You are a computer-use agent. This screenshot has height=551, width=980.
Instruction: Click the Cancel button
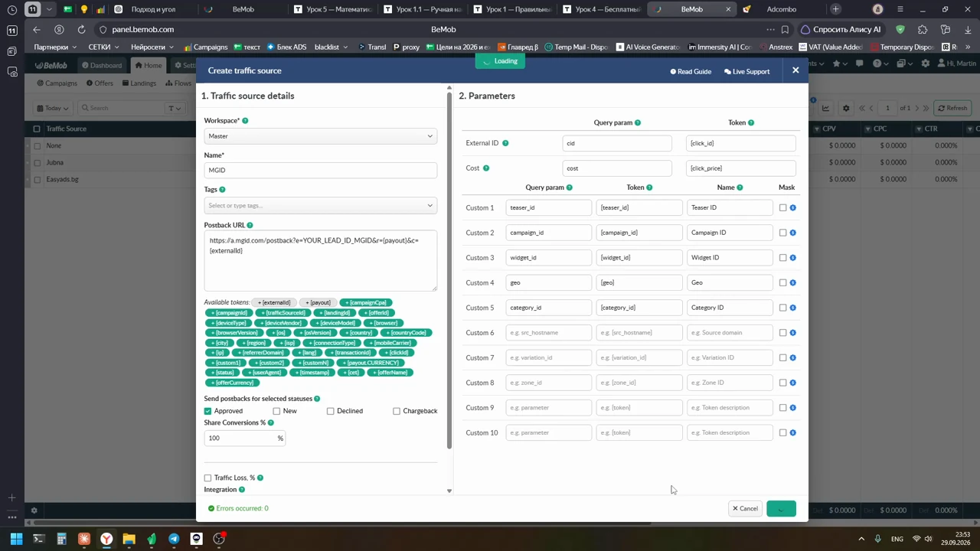745,509
